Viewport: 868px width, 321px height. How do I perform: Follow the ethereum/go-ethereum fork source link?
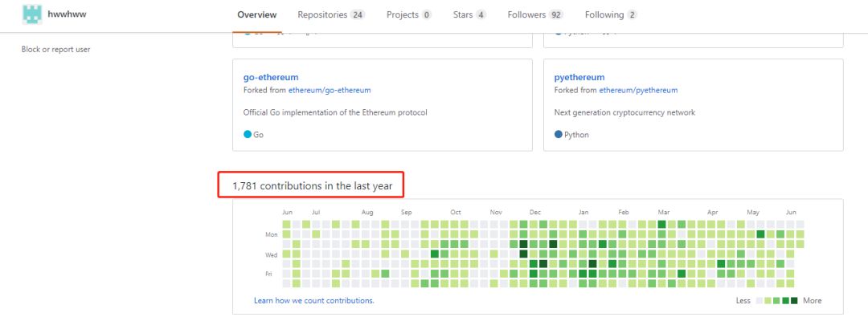(330, 91)
